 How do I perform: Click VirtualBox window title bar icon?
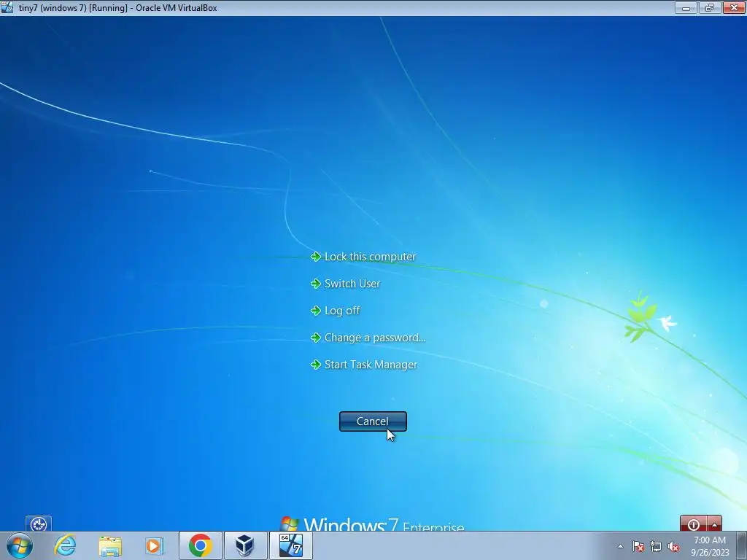(7, 7)
